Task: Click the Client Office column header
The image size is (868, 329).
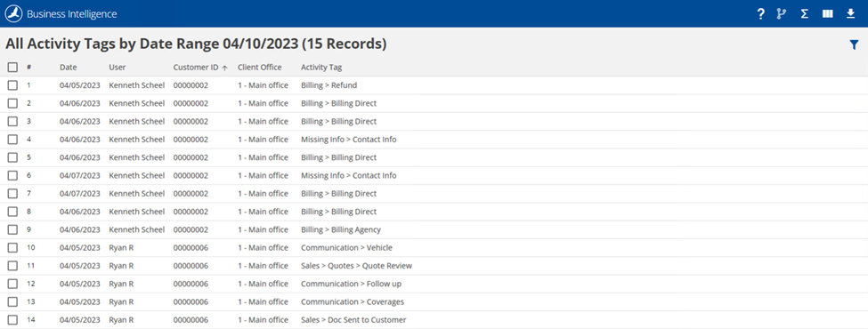Action: (260, 68)
